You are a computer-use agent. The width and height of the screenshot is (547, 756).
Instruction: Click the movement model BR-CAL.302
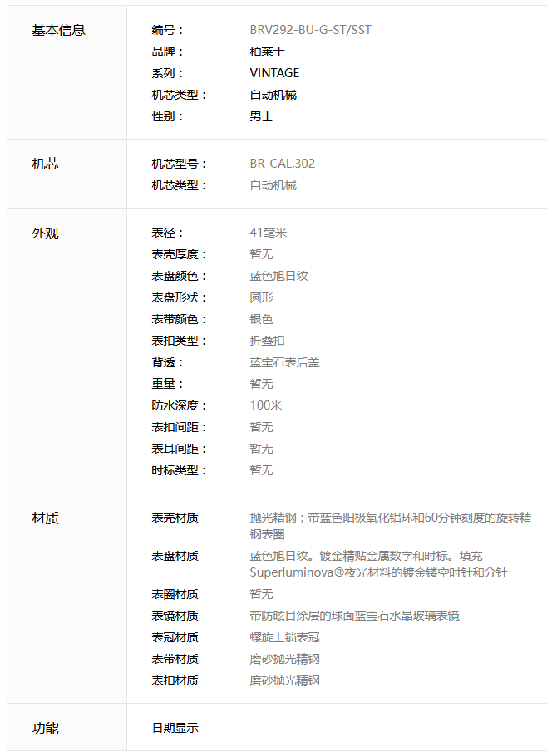coord(282,164)
